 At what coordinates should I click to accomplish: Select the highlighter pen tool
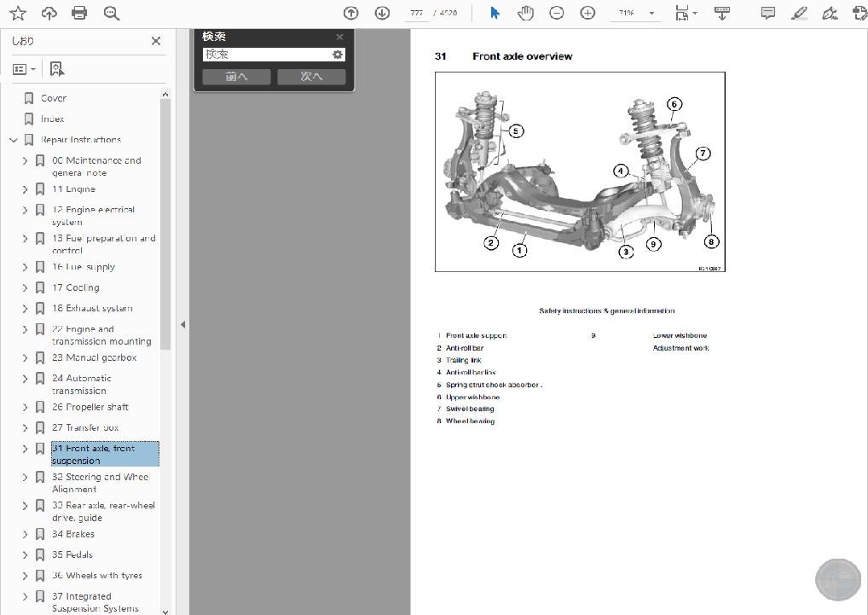798,13
